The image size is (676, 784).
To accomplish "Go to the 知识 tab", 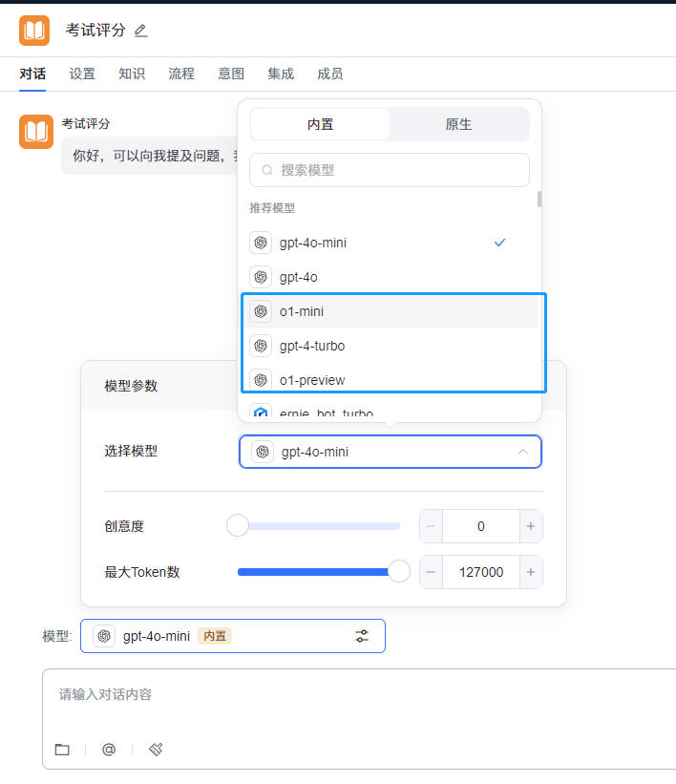I will [132, 74].
